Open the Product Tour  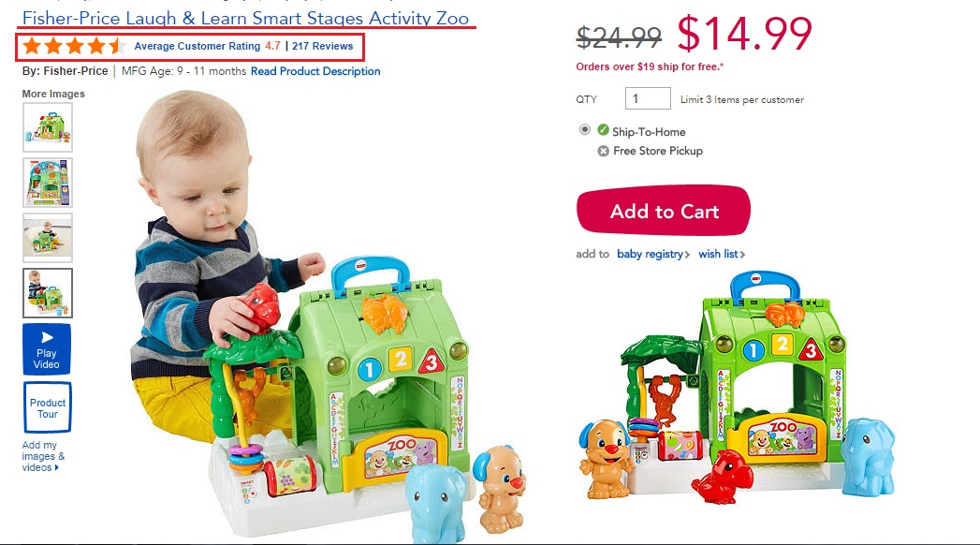coord(48,407)
